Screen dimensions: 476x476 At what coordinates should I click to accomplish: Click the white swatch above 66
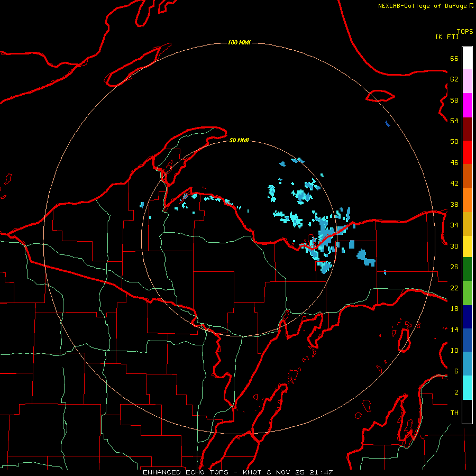pos(467,58)
